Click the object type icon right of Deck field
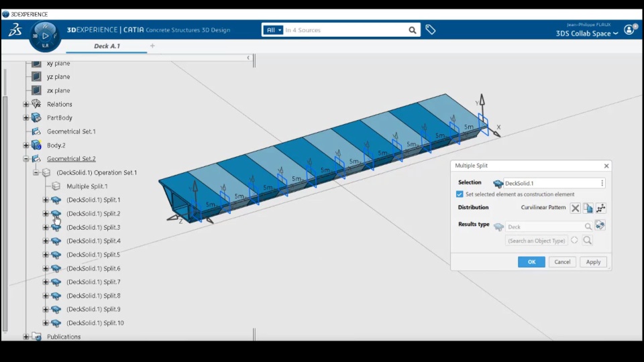Image resolution: width=644 pixels, height=362 pixels. tap(600, 225)
